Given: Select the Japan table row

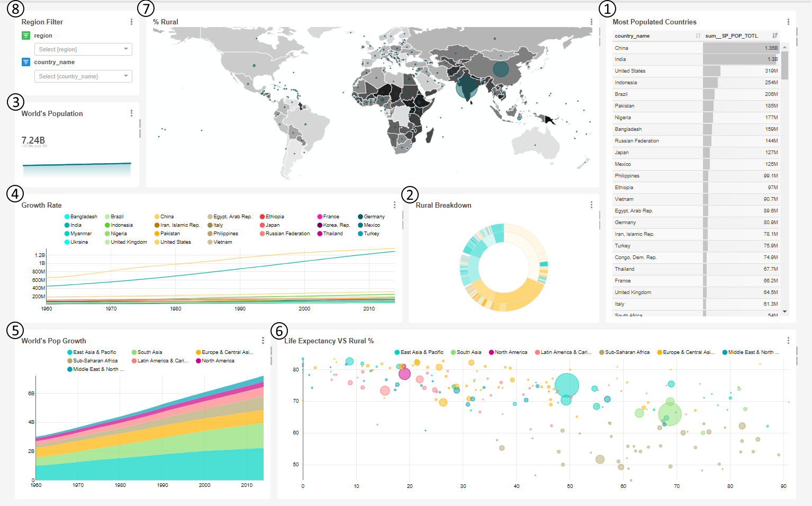Looking at the screenshot, I should click(x=696, y=153).
